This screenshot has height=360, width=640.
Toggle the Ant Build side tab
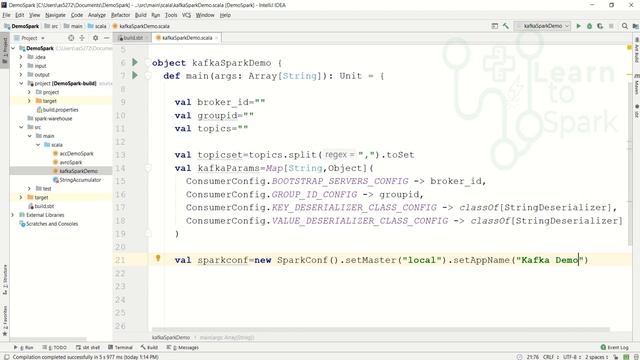(x=636, y=51)
